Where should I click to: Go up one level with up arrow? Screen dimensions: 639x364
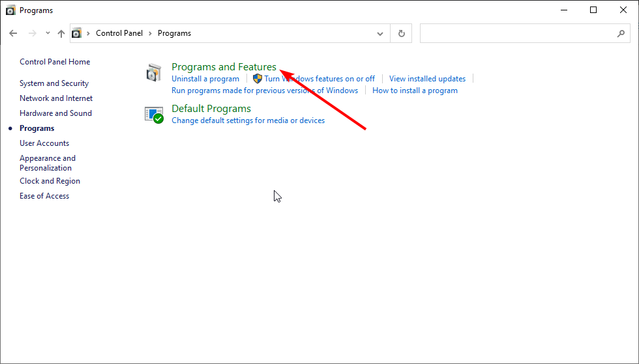click(61, 33)
